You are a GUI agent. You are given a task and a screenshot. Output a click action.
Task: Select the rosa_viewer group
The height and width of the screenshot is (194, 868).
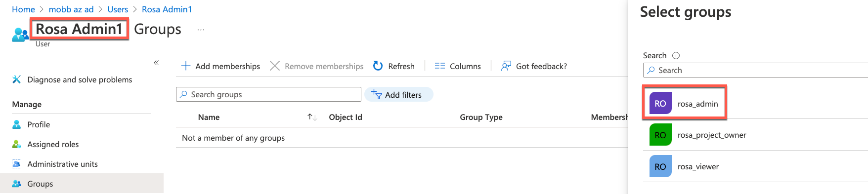pyautogui.click(x=755, y=166)
